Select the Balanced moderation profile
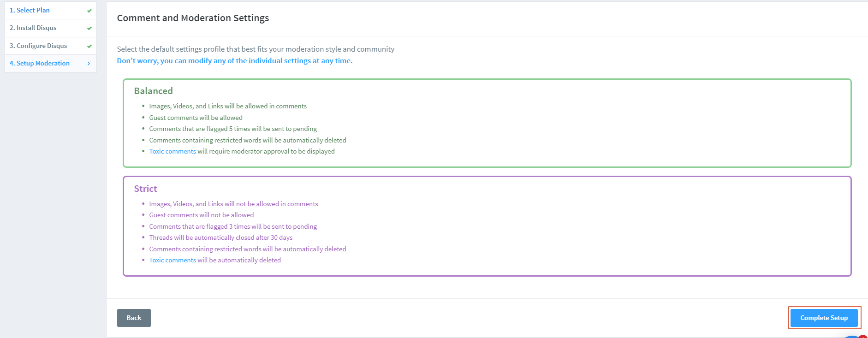The height and width of the screenshot is (338, 868). (x=487, y=122)
